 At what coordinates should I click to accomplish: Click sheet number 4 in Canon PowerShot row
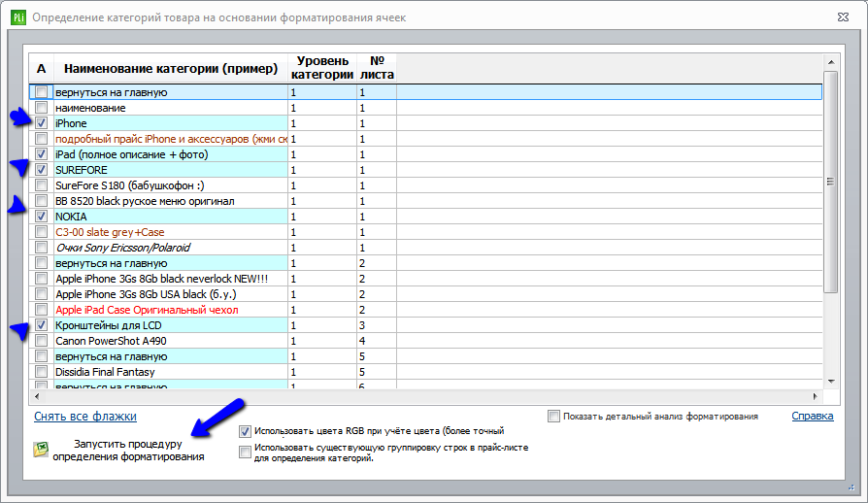pos(362,341)
